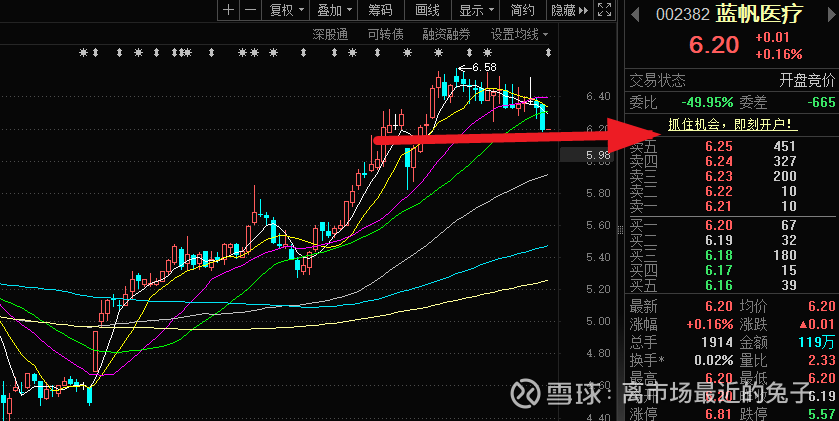Click the 委比 -49.95% value
This screenshot has width=839, height=421.
[x=706, y=102]
